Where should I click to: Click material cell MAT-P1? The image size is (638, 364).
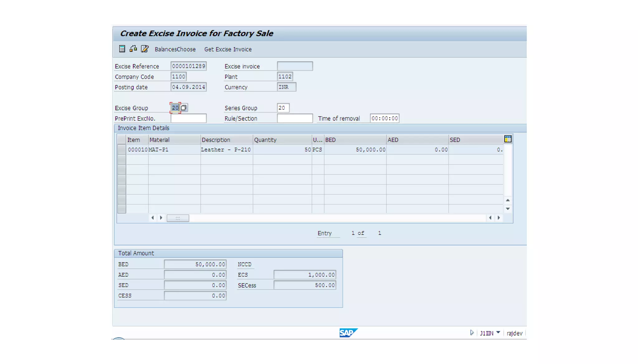click(x=174, y=150)
